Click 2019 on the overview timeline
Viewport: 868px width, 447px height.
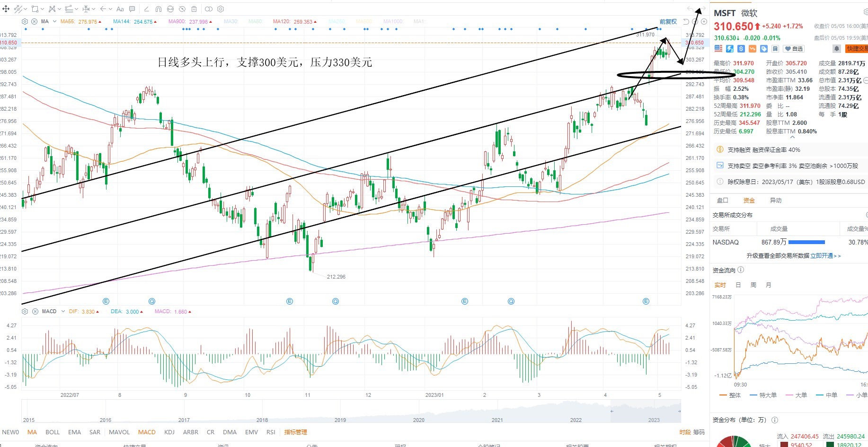click(340, 420)
